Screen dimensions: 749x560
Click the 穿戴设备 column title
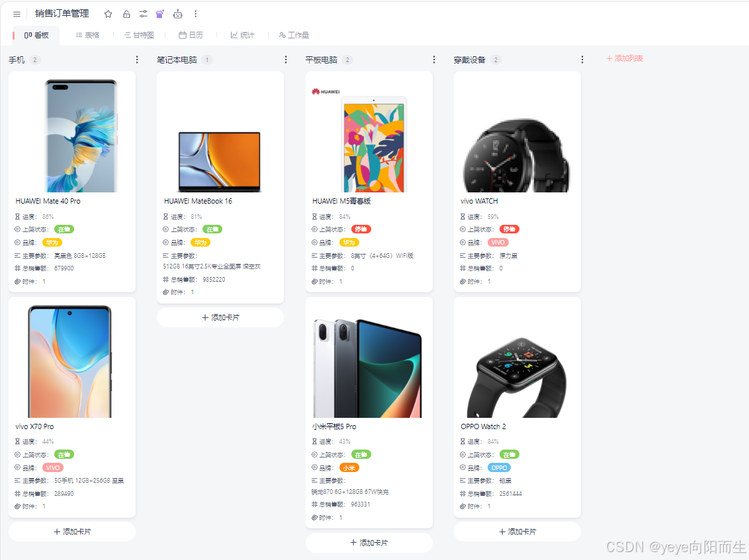469,60
